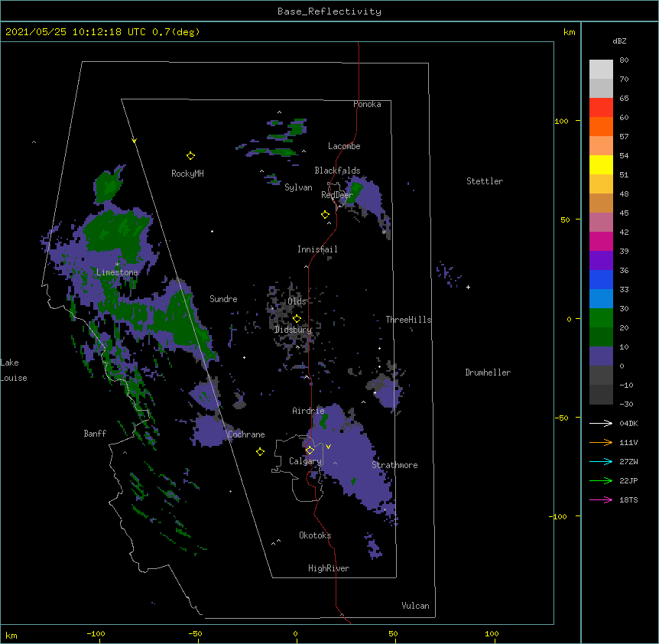The height and width of the screenshot is (644, 659).
Task: Click the Cochrane label
Action: (x=246, y=434)
